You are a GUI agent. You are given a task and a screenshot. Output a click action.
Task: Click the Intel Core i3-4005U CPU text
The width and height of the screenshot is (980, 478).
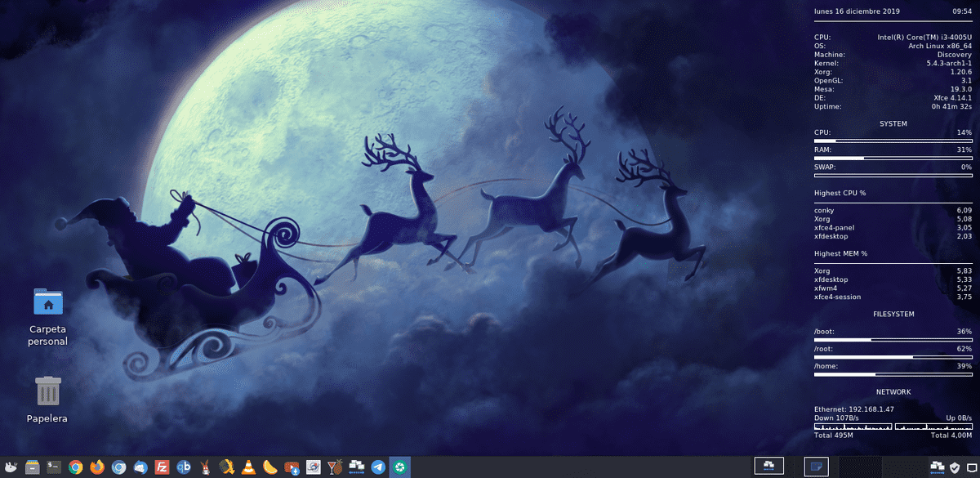tap(924, 37)
